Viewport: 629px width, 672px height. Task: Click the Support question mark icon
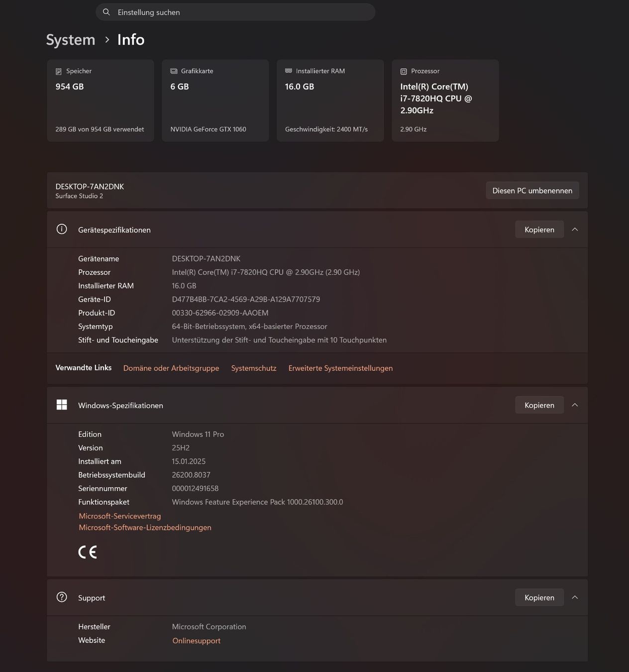point(62,597)
